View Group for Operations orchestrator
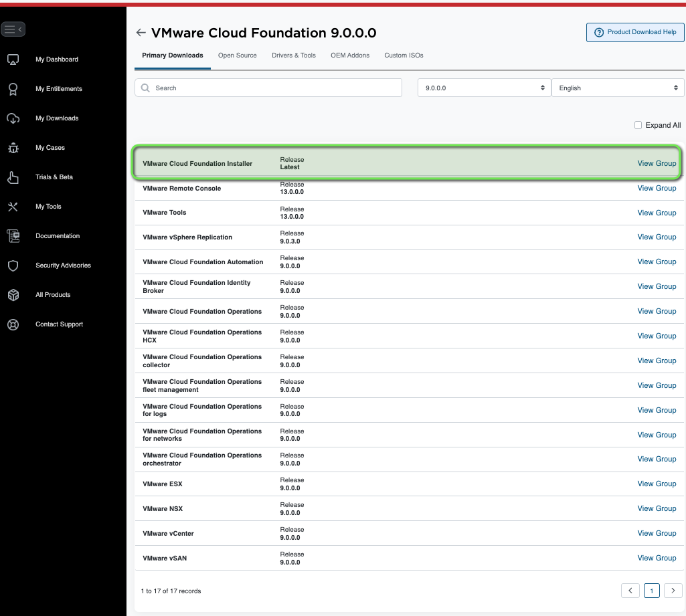Viewport: 686px width, 616px height. click(x=657, y=459)
